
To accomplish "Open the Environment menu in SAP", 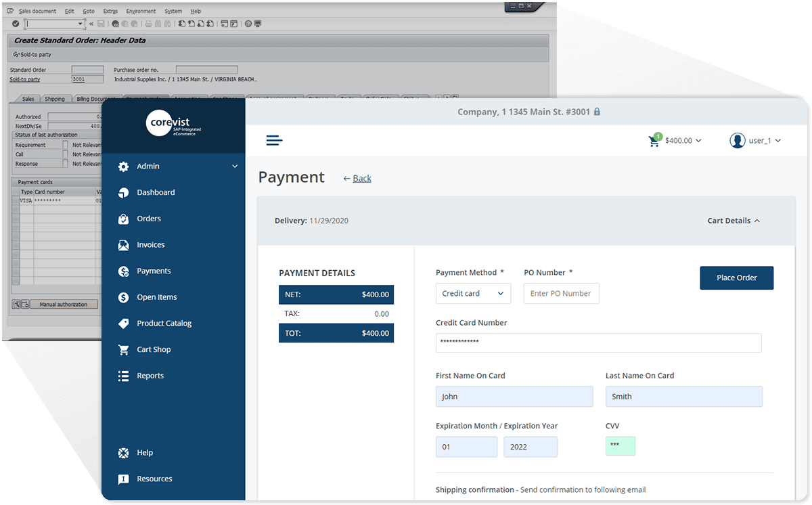I will 141,12.
